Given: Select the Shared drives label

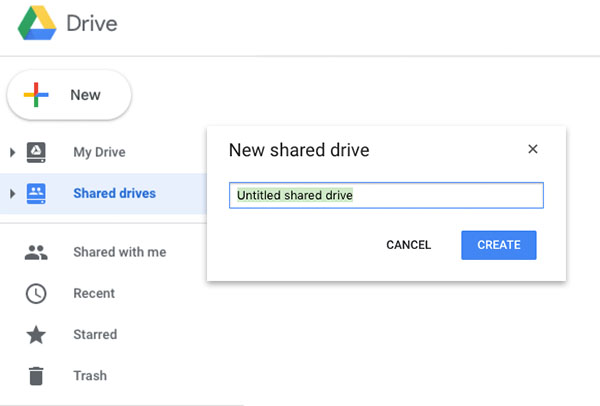Looking at the screenshot, I should 114,193.
